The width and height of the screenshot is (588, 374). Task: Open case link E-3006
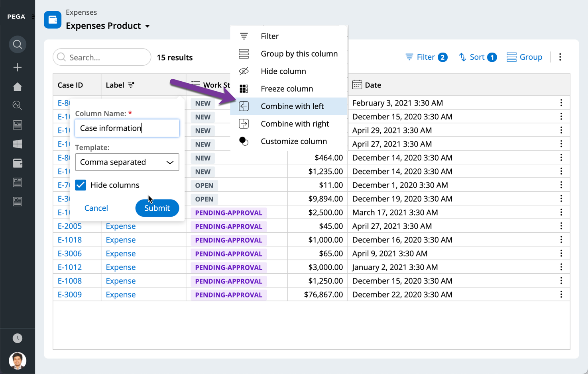click(69, 253)
